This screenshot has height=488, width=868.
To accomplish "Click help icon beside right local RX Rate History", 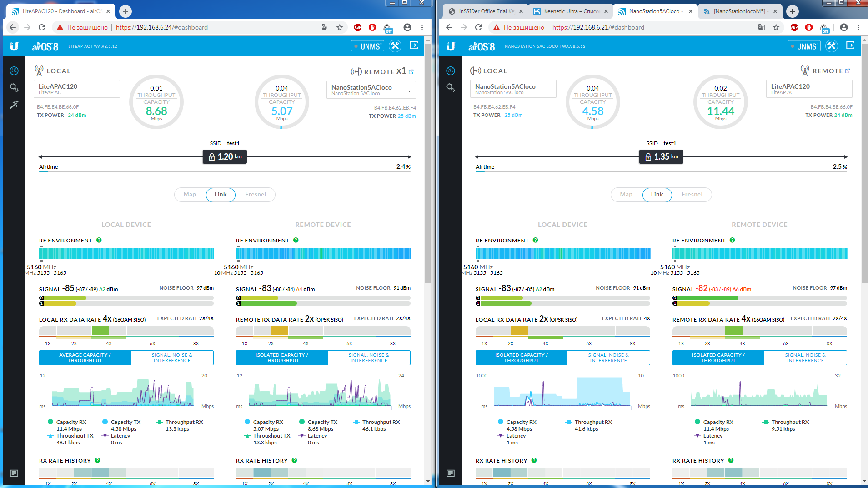I will [x=534, y=460].
